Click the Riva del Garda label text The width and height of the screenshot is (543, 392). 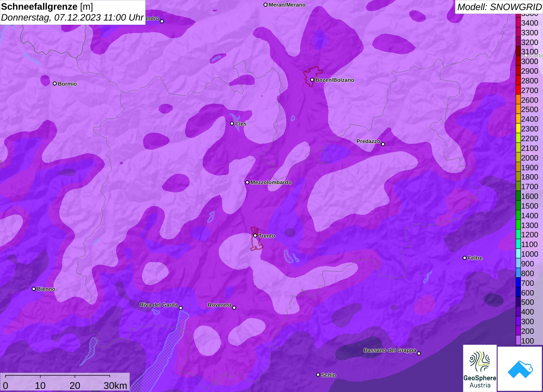coord(159,305)
